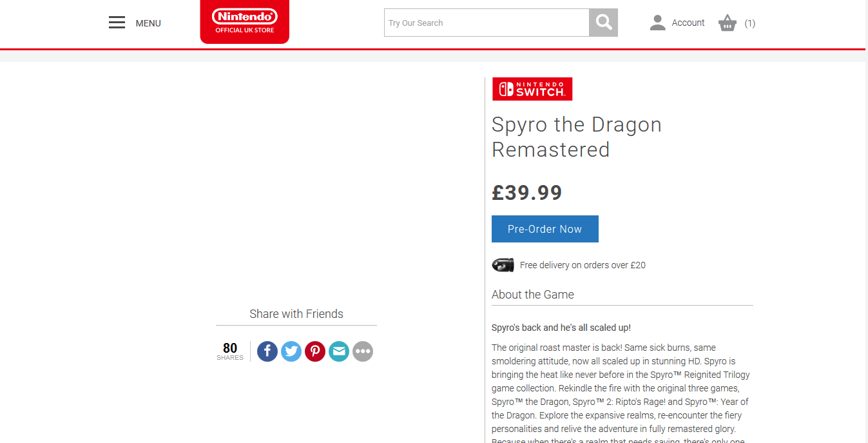Click the Account person icon
Viewport: 868px width, 443px height.
(657, 23)
